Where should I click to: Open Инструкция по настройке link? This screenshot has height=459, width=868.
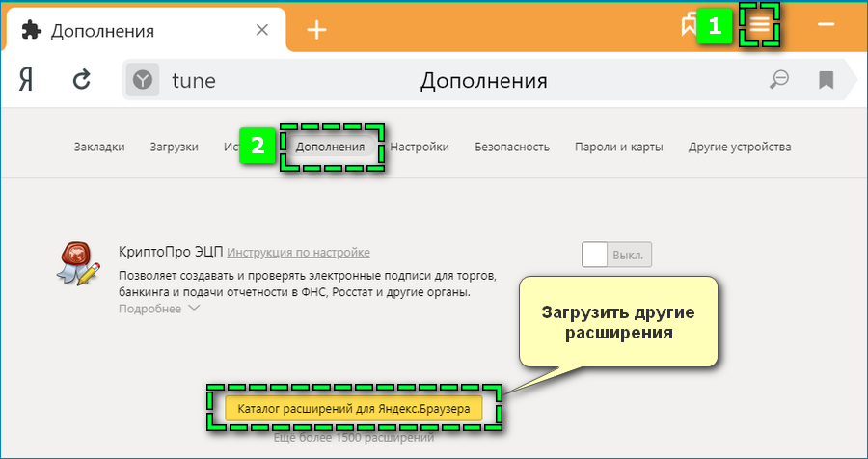click(x=298, y=253)
